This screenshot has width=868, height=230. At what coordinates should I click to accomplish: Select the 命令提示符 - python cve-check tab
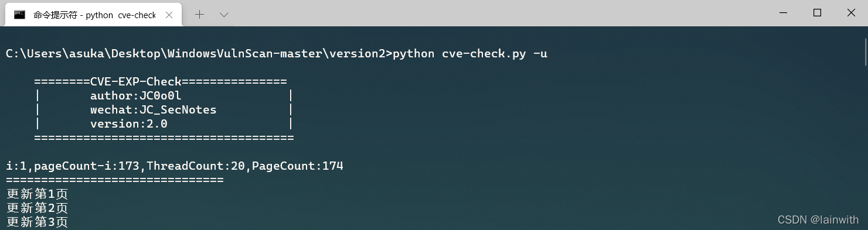[x=93, y=15]
